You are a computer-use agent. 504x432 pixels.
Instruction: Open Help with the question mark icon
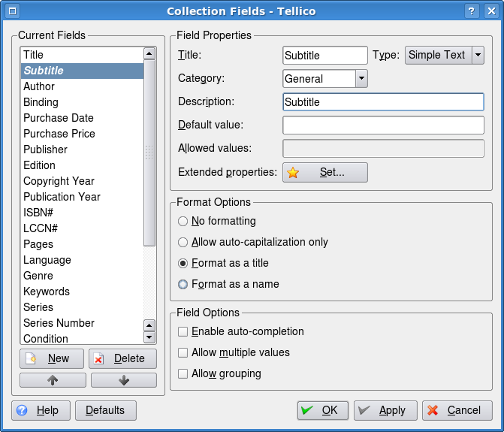tap(41, 410)
